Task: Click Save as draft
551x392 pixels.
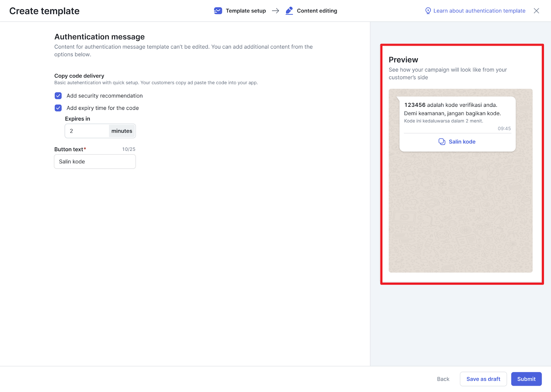Action: tap(483, 379)
